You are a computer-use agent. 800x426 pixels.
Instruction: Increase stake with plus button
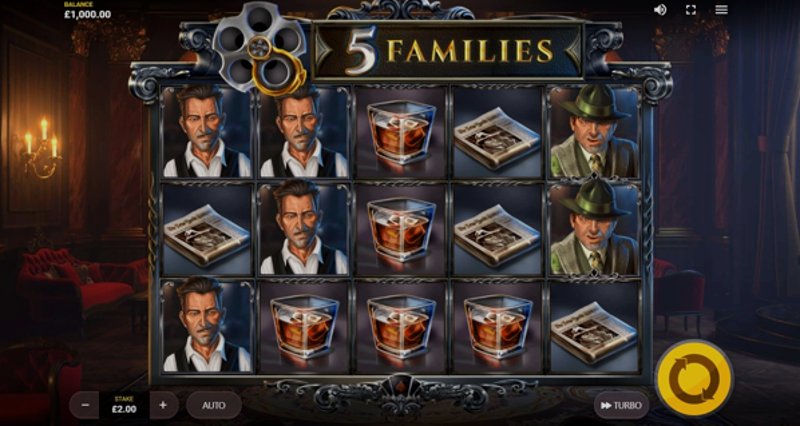point(163,405)
